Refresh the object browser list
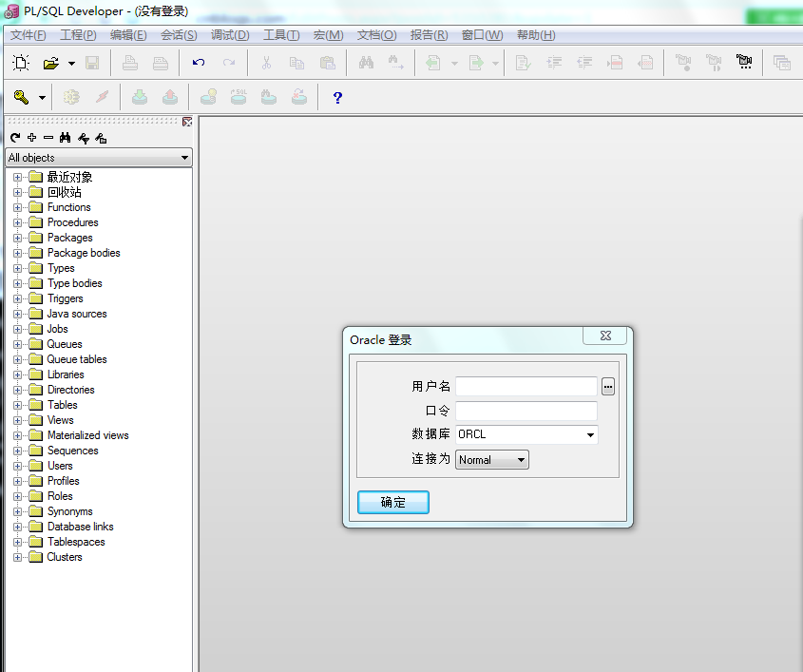 [x=15, y=137]
